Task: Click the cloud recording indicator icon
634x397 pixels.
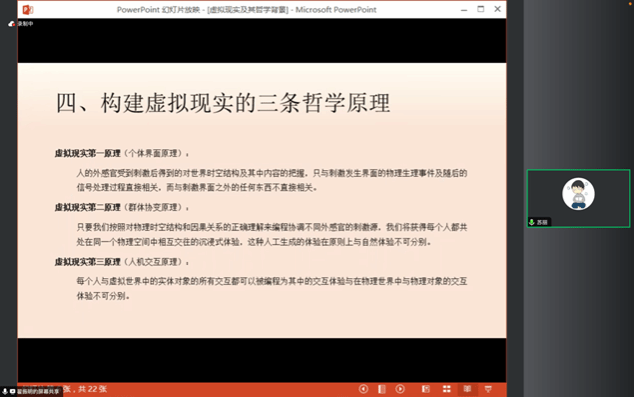Action: tap(11, 24)
